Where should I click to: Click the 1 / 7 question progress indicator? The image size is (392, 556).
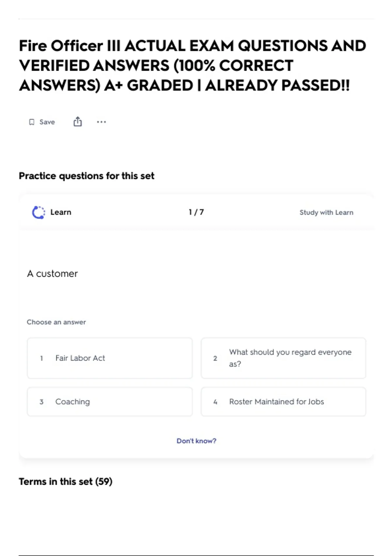point(196,212)
